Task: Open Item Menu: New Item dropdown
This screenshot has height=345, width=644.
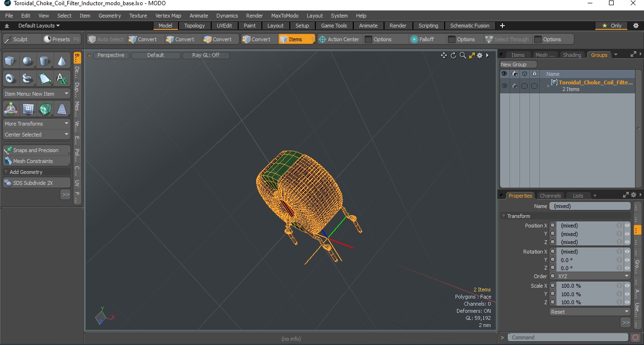Action: [36, 94]
